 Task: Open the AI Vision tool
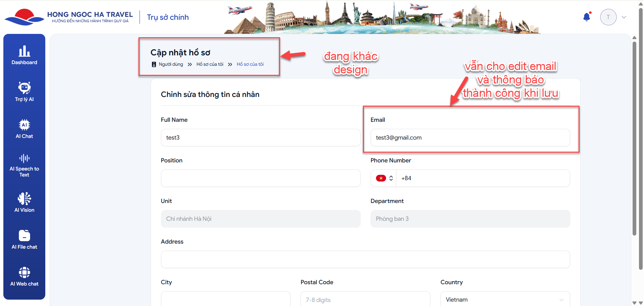[x=24, y=202]
